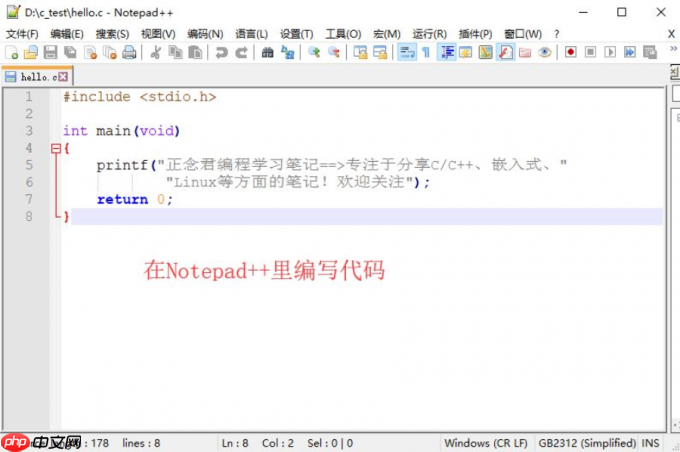Stop macro recording with the square icon
This screenshot has width=680, height=452.
(590, 52)
